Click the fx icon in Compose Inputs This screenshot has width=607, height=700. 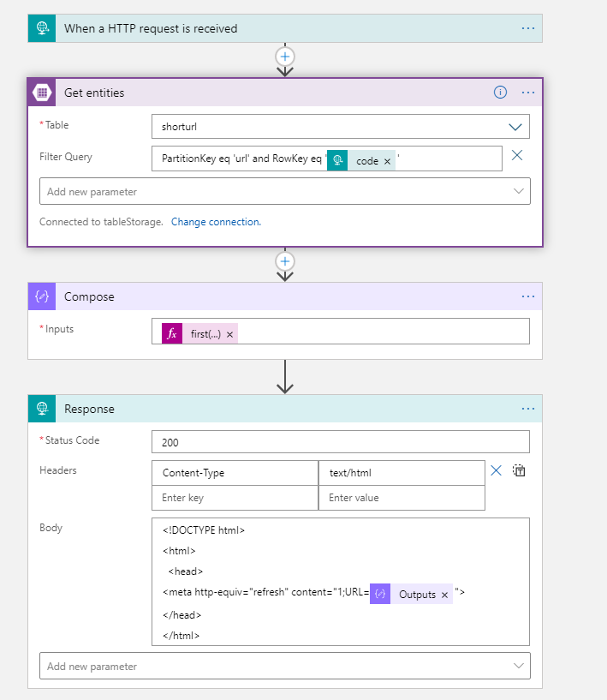(172, 333)
